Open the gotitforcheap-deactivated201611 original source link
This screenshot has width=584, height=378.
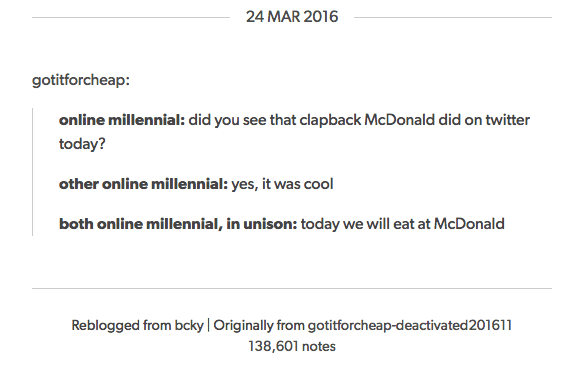tap(410, 325)
